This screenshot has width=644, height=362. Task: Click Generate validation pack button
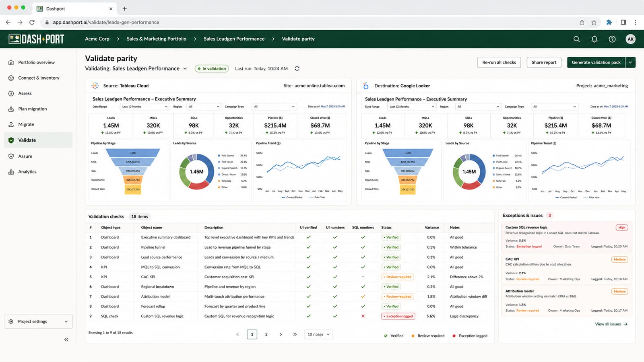click(x=596, y=62)
